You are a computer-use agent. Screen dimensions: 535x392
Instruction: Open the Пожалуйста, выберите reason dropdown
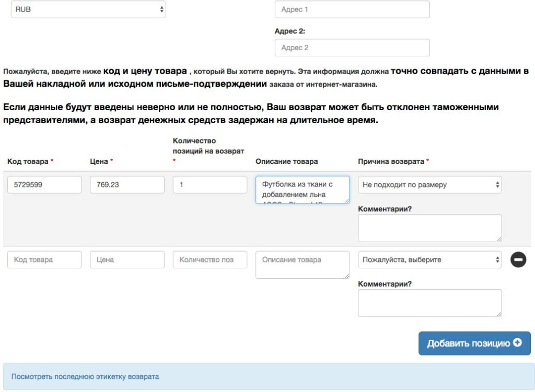430,260
